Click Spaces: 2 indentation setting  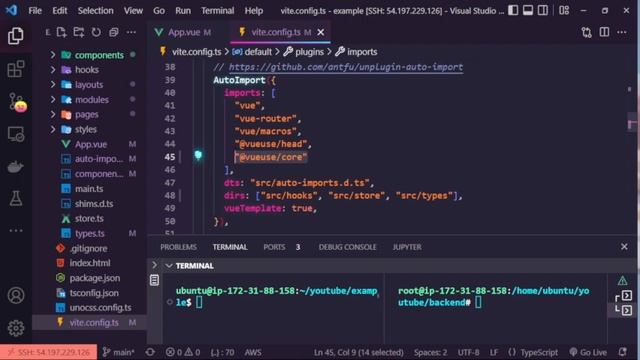pyautogui.click(x=430, y=352)
